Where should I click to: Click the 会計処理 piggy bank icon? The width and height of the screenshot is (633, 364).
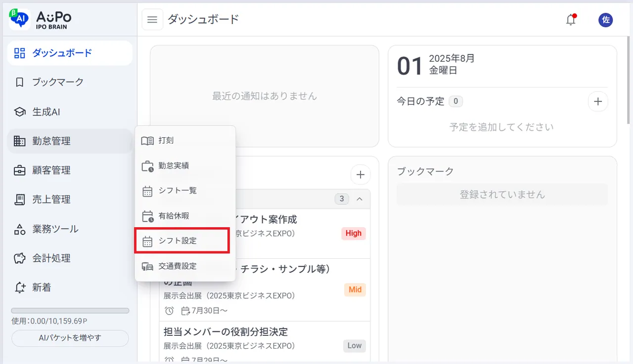[19, 258]
